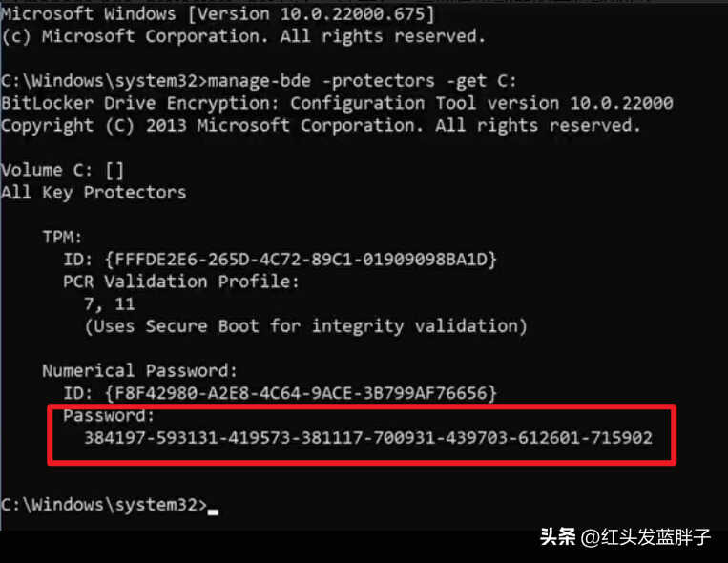
Task: Click the BitLocker Drive Encryption tool version line
Action: pos(337,103)
